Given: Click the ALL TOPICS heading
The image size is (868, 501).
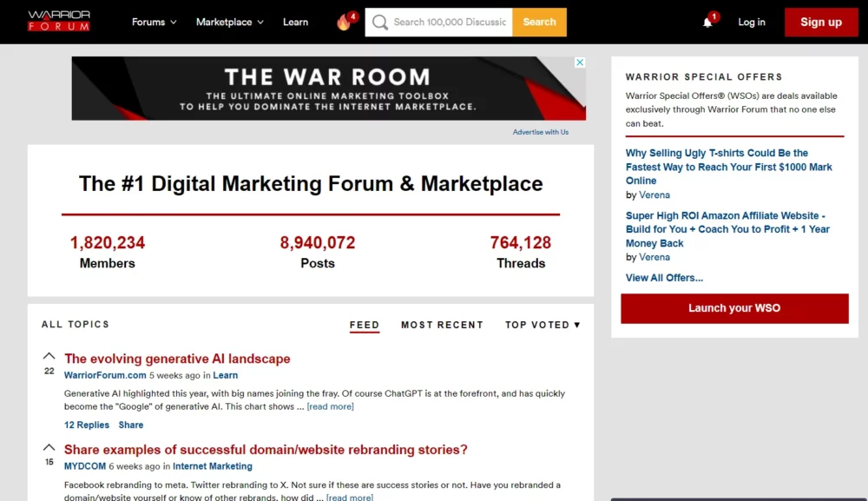Looking at the screenshot, I should click(76, 325).
